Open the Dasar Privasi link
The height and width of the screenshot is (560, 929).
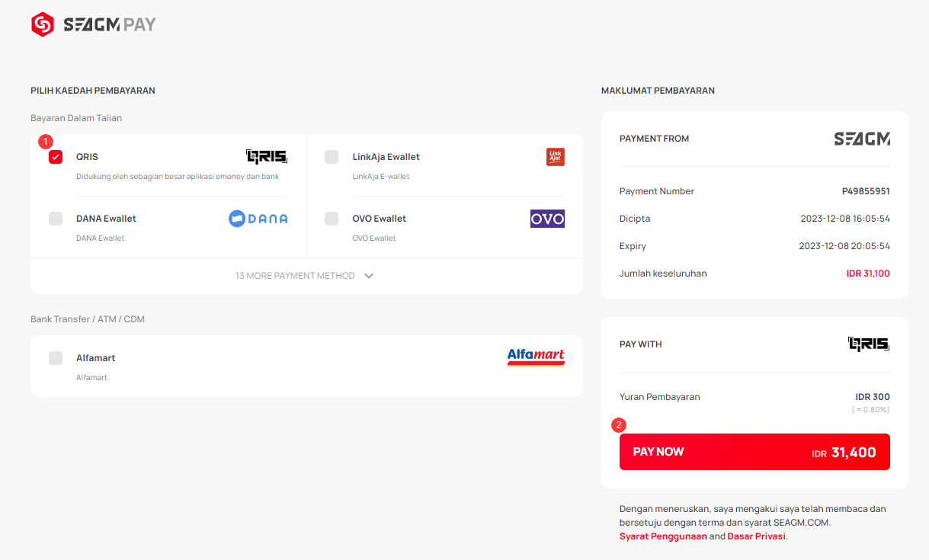click(756, 536)
